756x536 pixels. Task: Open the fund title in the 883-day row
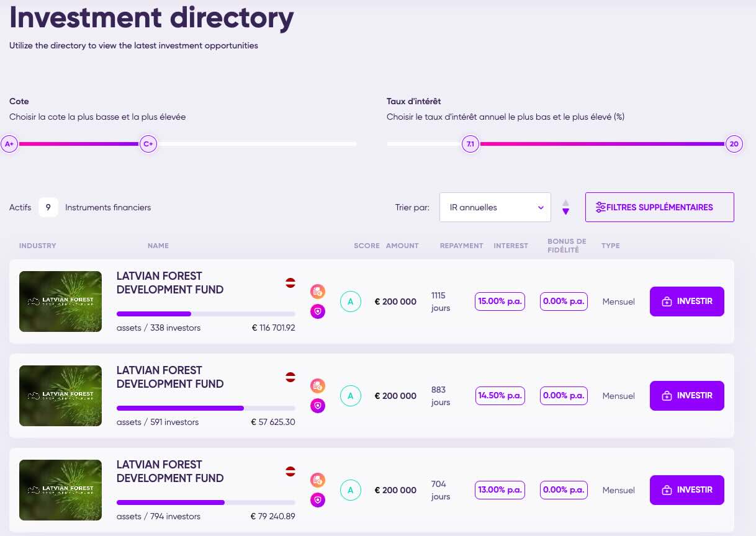169,377
